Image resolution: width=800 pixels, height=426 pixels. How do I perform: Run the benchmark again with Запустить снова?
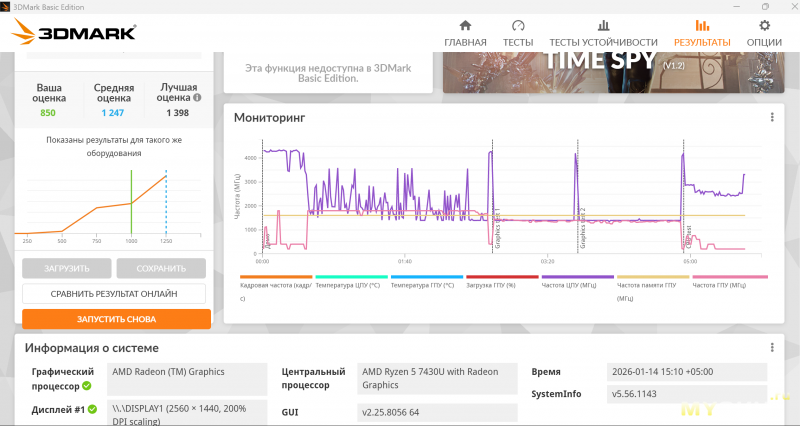[116, 319]
